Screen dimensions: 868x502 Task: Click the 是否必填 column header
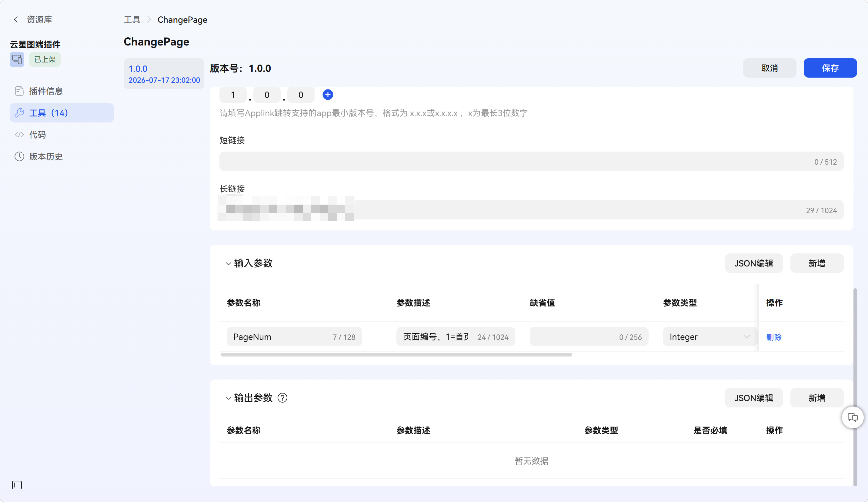coord(710,430)
